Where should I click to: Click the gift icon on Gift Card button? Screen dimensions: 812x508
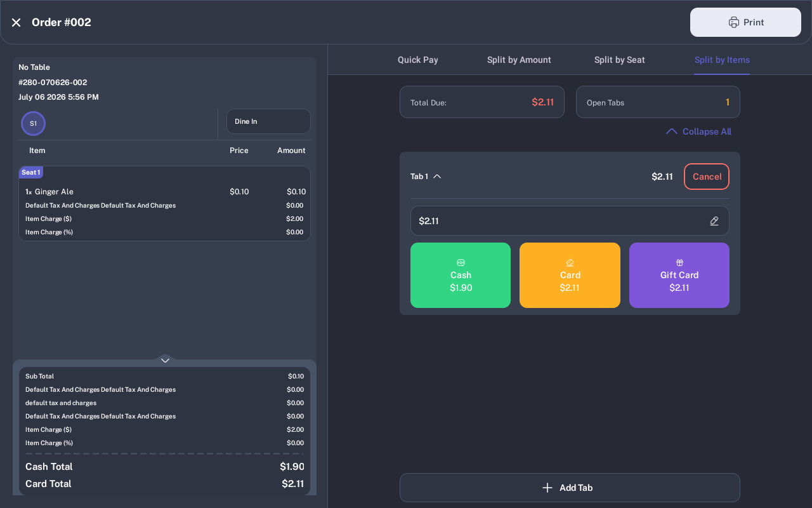coord(679,262)
